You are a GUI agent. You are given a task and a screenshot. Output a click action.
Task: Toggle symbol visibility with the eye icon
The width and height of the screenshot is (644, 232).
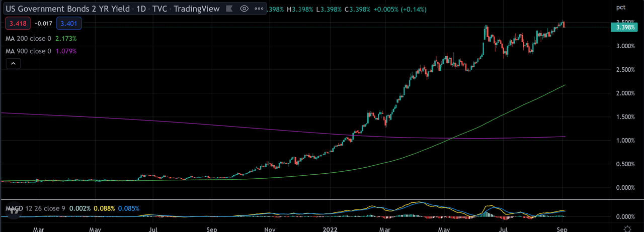click(x=245, y=9)
